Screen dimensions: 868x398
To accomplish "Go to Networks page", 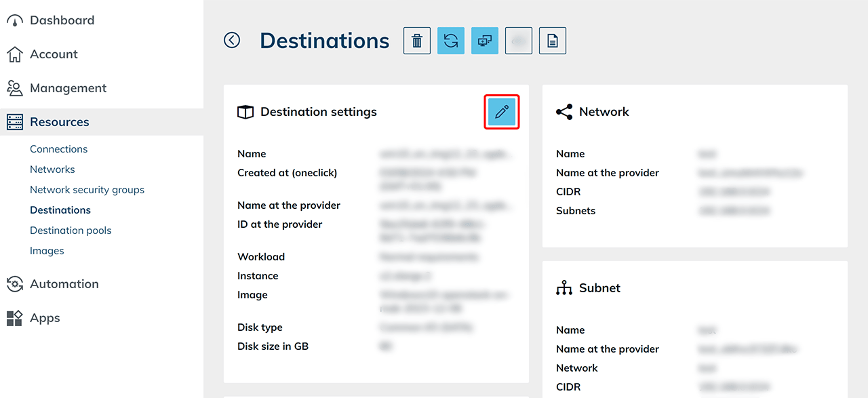I will coord(52,170).
